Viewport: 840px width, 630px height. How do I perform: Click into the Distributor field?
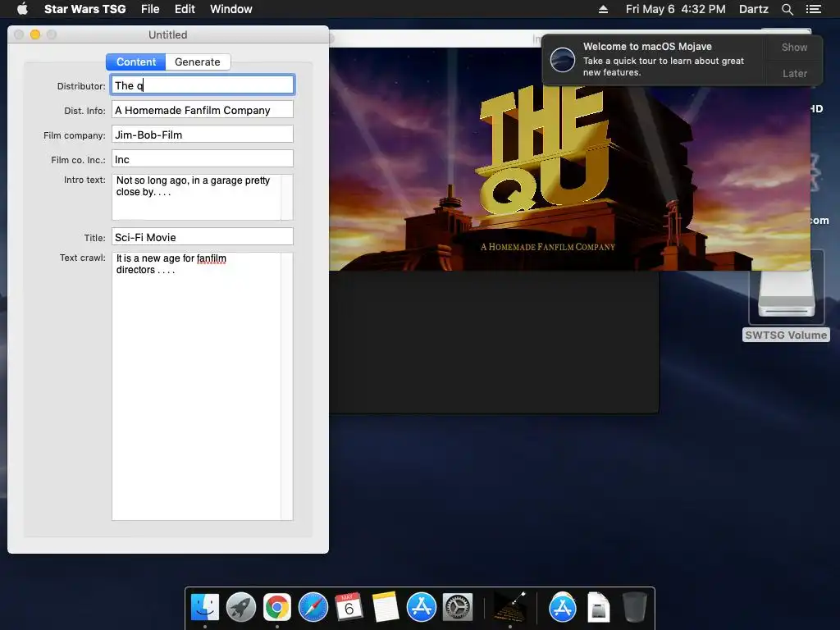tap(203, 85)
